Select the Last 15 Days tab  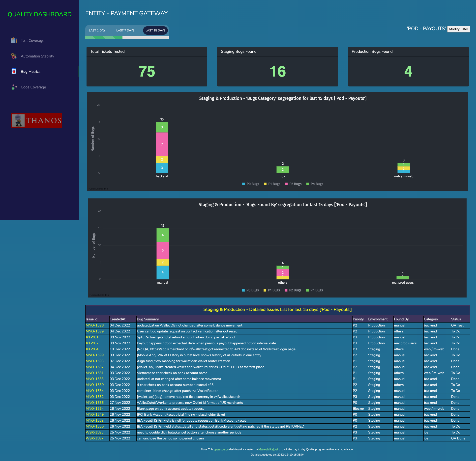point(155,30)
